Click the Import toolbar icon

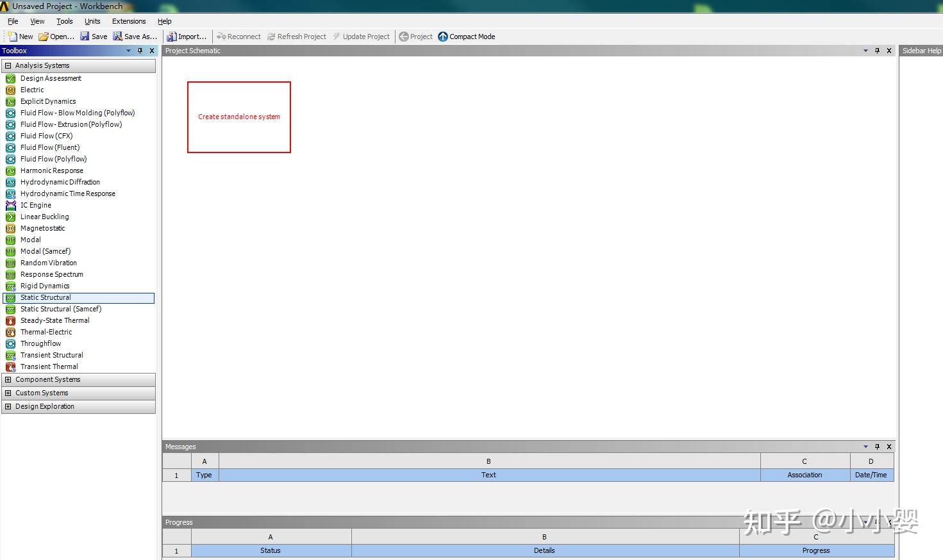[x=172, y=37]
